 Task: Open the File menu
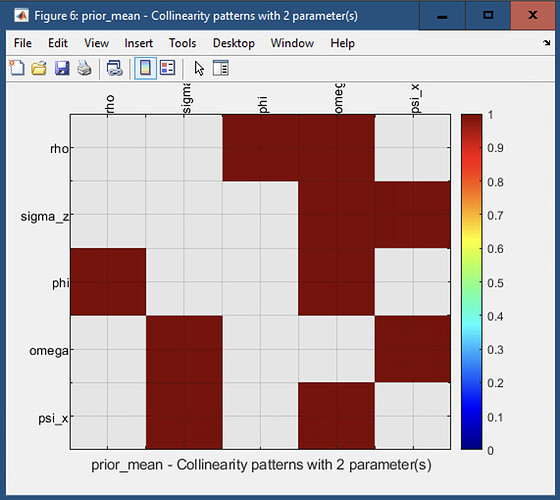tap(22, 43)
